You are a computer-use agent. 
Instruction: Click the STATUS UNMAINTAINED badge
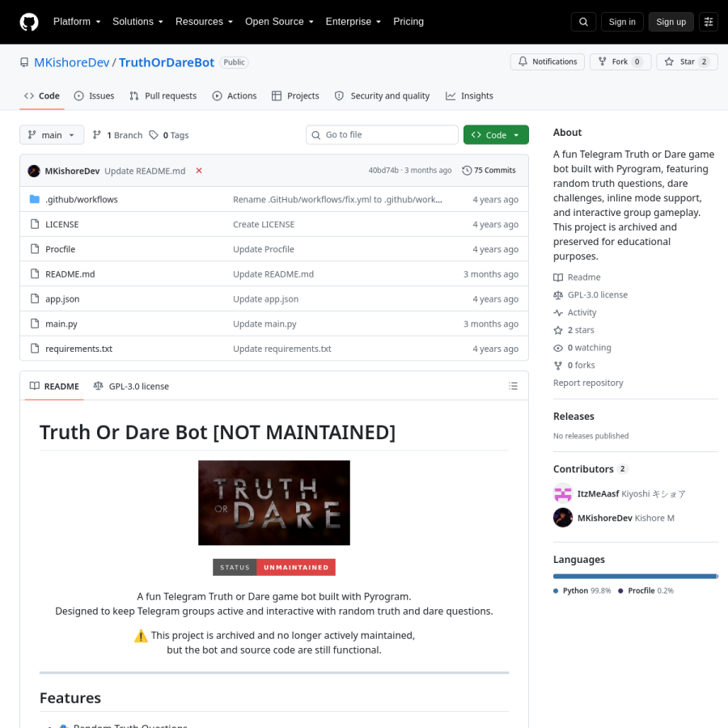point(274,567)
